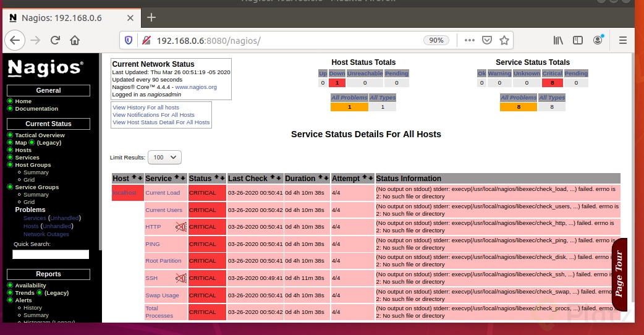Toggle the Firefox sidebars icon
This screenshot has width=644, height=335.
click(578, 40)
